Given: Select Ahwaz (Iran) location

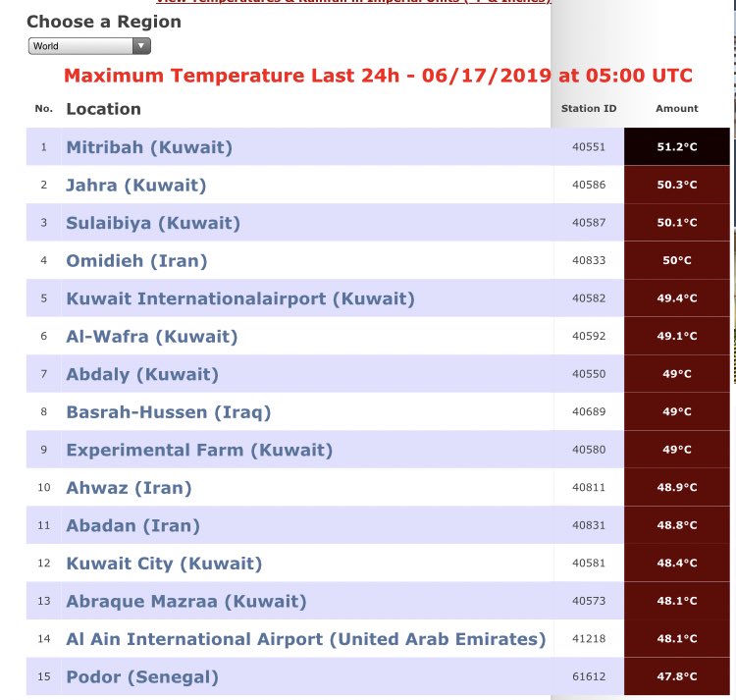Looking at the screenshot, I should pyautogui.click(x=129, y=488).
